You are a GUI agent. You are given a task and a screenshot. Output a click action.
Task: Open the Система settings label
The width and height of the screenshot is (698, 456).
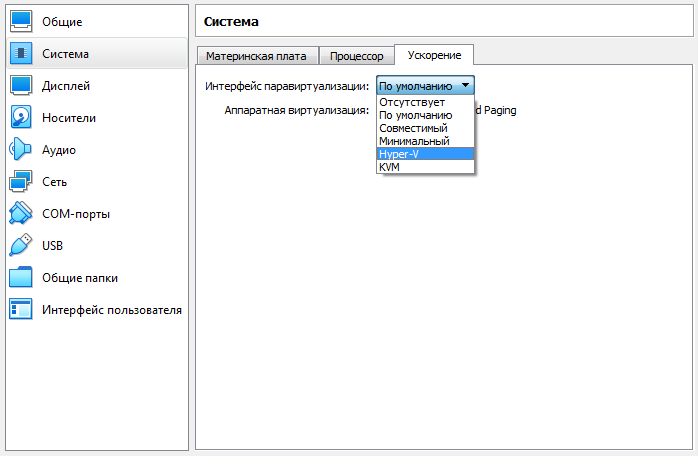[65, 54]
